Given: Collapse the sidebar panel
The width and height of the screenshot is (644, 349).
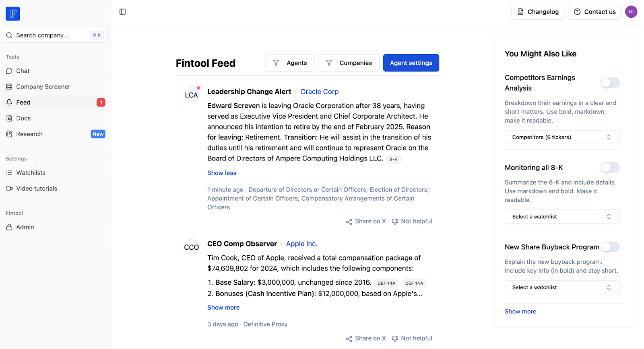Looking at the screenshot, I should [122, 12].
